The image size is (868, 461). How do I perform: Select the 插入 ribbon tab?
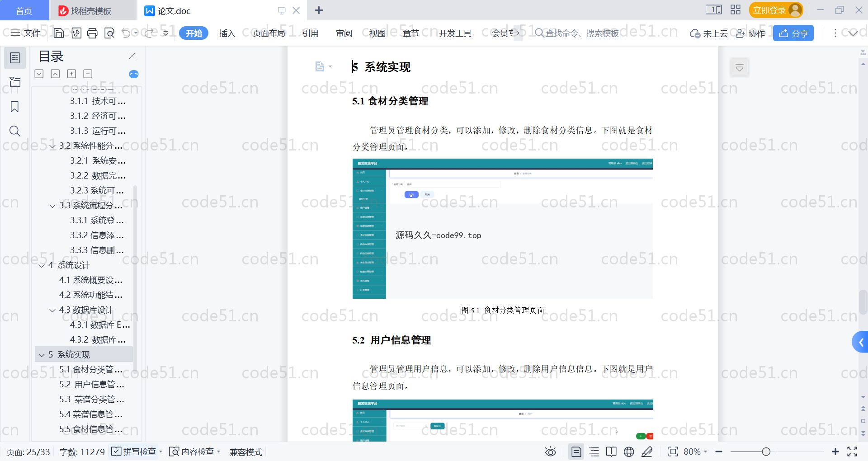227,33
